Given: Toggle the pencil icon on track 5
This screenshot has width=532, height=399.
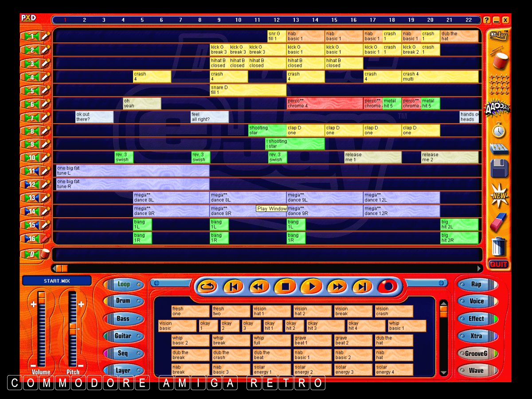Looking at the screenshot, I should pyautogui.click(x=46, y=90).
